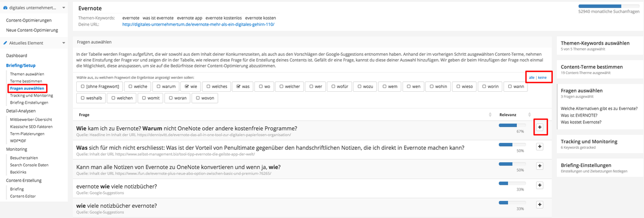Open WDF*IDF analysis

[x=19, y=140]
